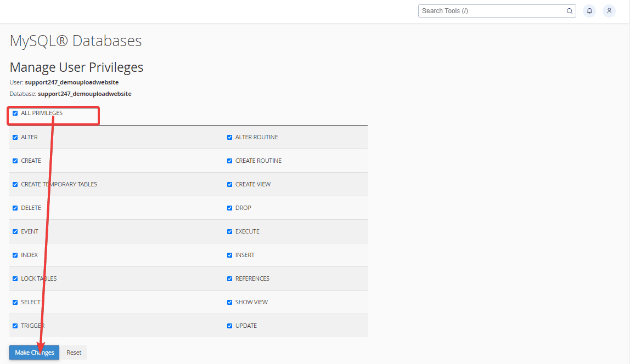Toggle the LOCK TABLES checkbox
The image size is (630, 364).
[x=15, y=279]
